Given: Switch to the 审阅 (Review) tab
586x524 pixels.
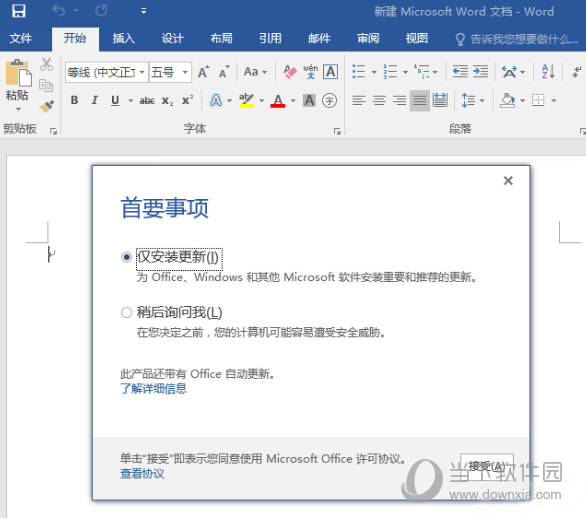Looking at the screenshot, I should pyautogui.click(x=368, y=38).
